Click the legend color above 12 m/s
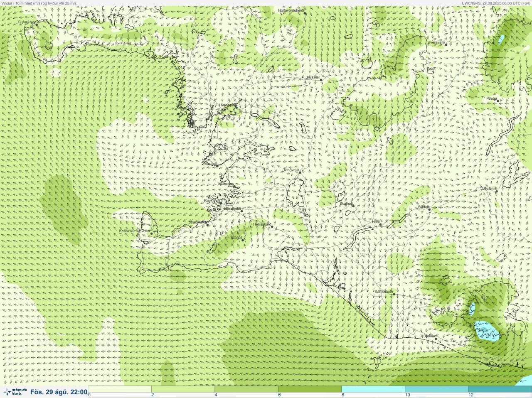Viewport: 532px width, 398px height. click(500, 389)
